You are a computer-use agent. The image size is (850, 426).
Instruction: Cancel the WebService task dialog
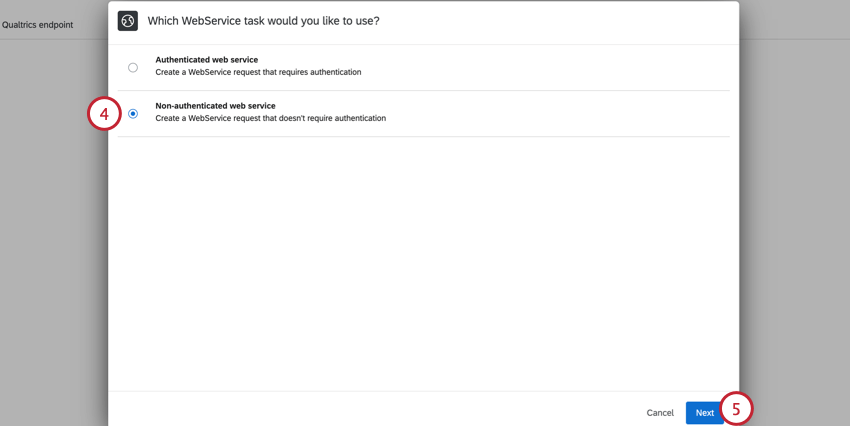tap(660, 413)
